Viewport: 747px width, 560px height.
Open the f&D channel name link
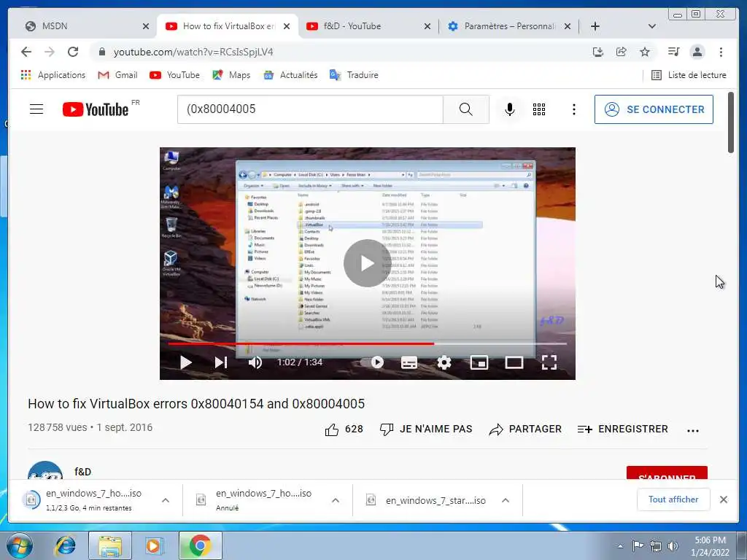click(x=82, y=472)
